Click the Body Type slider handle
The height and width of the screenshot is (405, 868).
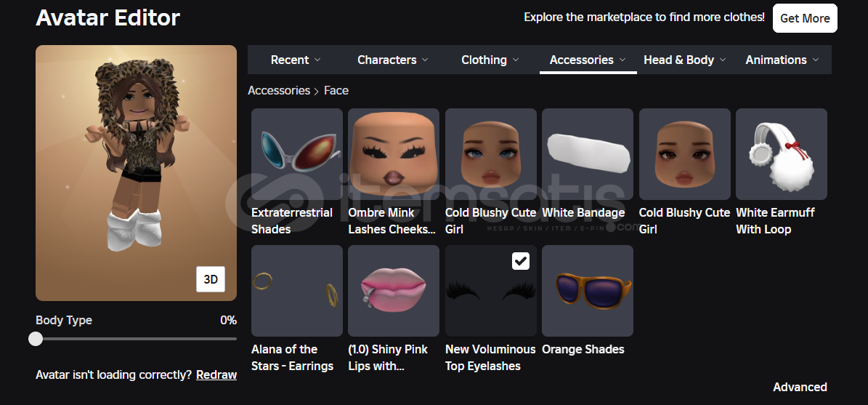pyautogui.click(x=36, y=339)
